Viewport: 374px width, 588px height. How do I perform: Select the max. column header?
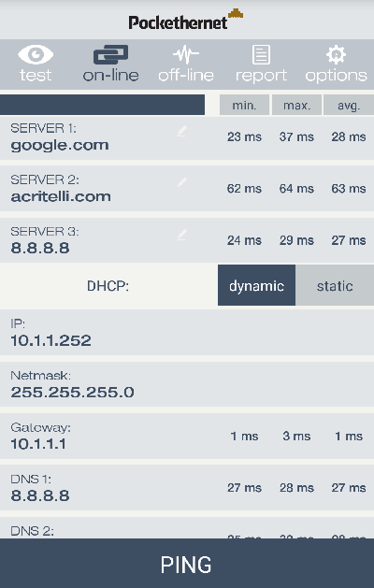click(296, 105)
